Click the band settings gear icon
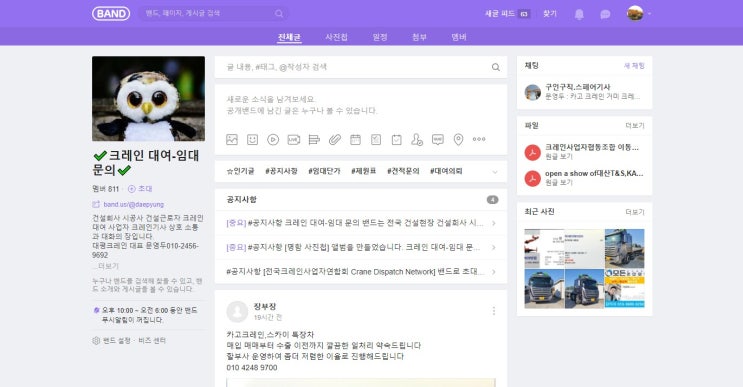743x387 pixels. tap(96, 341)
